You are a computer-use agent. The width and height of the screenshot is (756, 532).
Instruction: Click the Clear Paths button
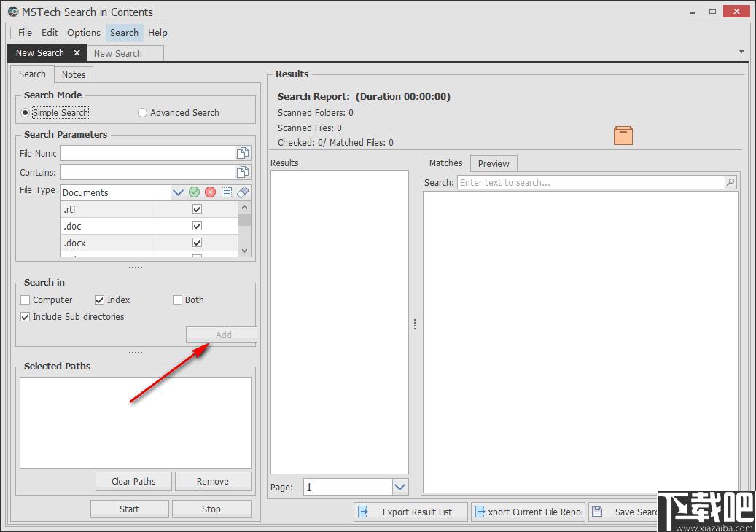tap(133, 481)
